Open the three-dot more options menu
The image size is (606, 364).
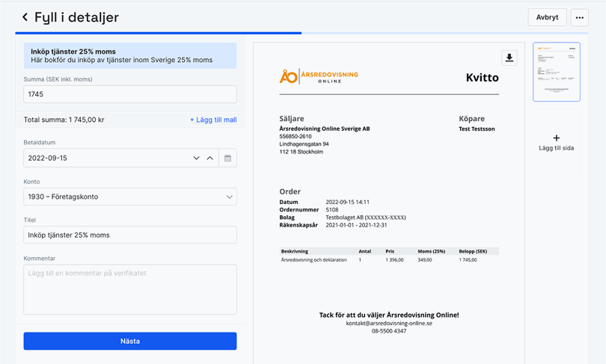pyautogui.click(x=579, y=17)
